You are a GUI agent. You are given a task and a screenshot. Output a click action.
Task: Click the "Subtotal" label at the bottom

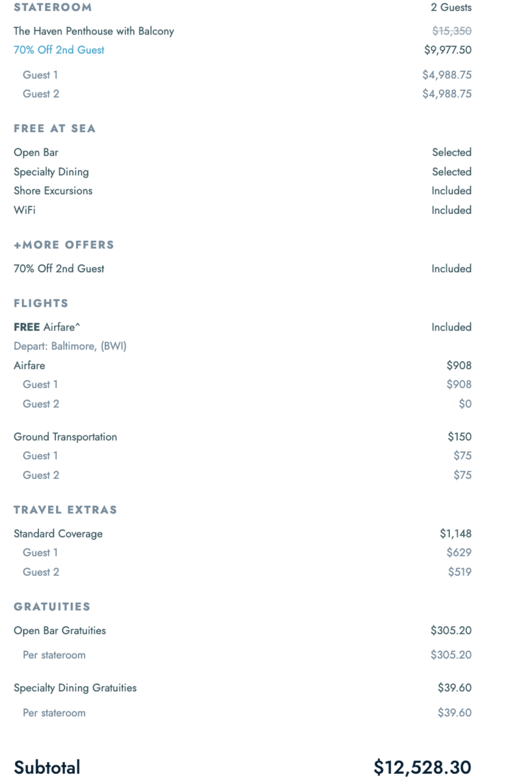click(x=47, y=767)
